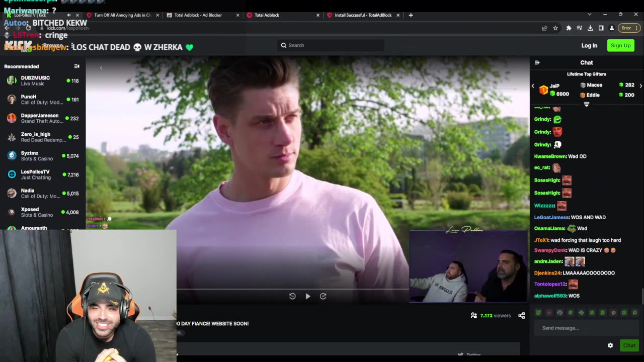Screen dimensions: 644x362
Task: Open browser extensions puzzle icon
Action: tap(569, 28)
